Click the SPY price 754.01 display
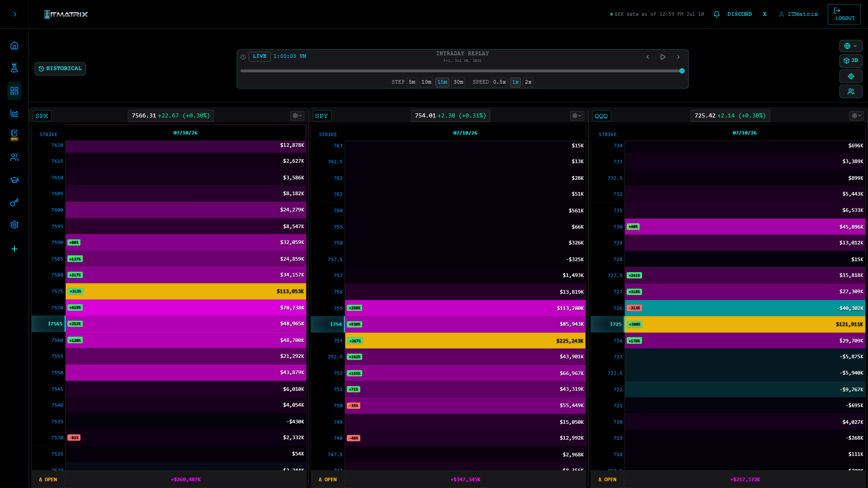This screenshot has width=868, height=488. pyautogui.click(x=450, y=116)
